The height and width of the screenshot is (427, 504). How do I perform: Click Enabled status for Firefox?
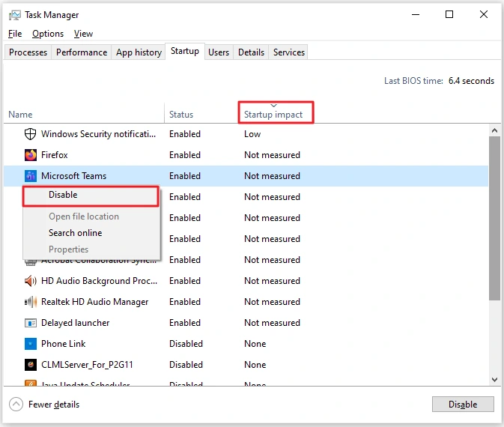185,155
